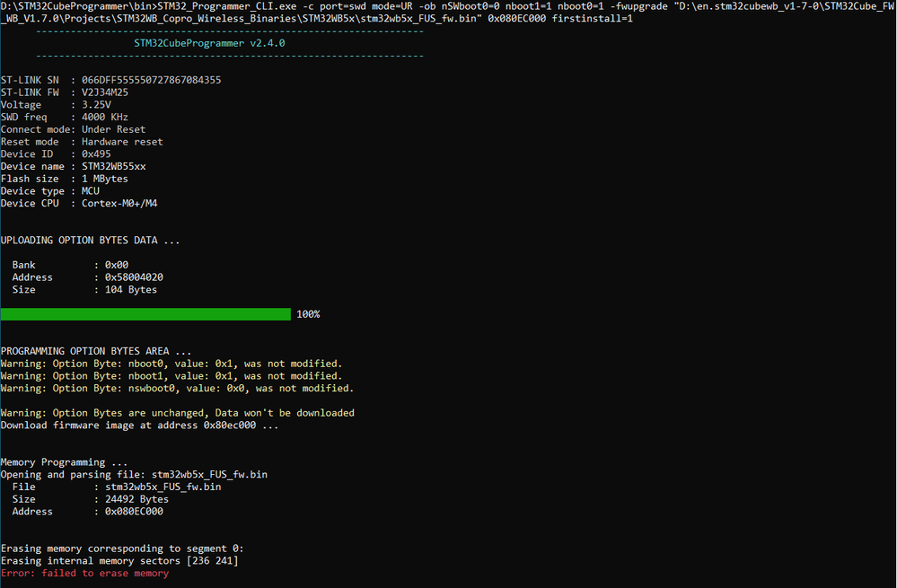Click the Address 0x080EC000 line
Screen dimensions: 897x588
point(87,512)
